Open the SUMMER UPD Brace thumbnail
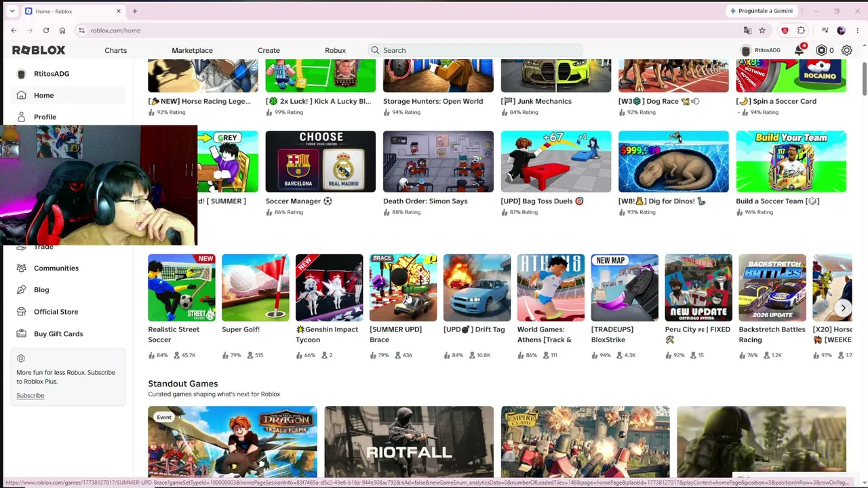Image resolution: width=868 pixels, height=488 pixels. click(x=403, y=287)
